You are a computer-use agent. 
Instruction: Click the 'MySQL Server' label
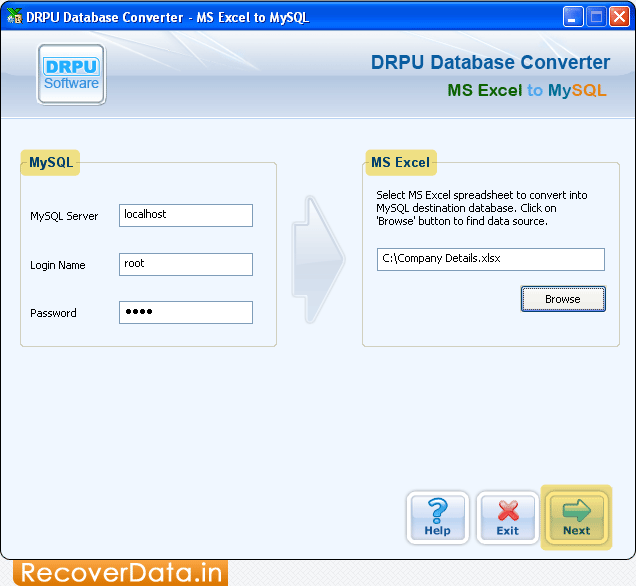point(64,216)
